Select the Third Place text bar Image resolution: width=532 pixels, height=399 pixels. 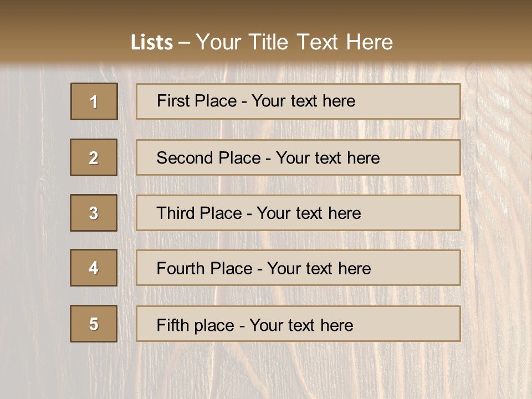pos(298,213)
